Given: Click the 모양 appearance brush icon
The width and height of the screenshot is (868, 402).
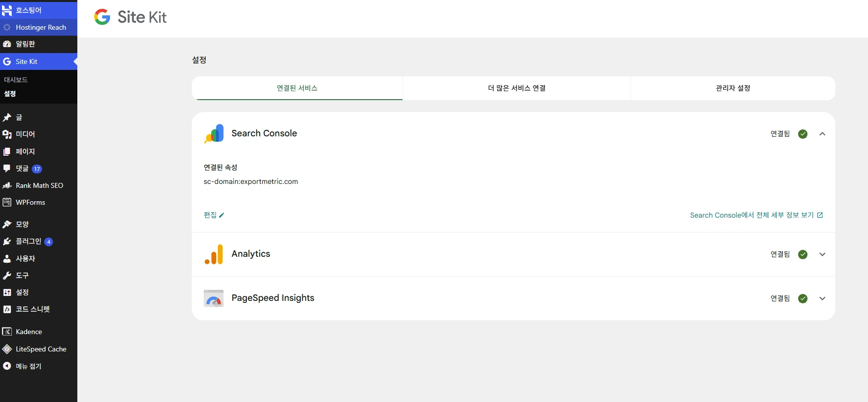Looking at the screenshot, I should point(7,225).
